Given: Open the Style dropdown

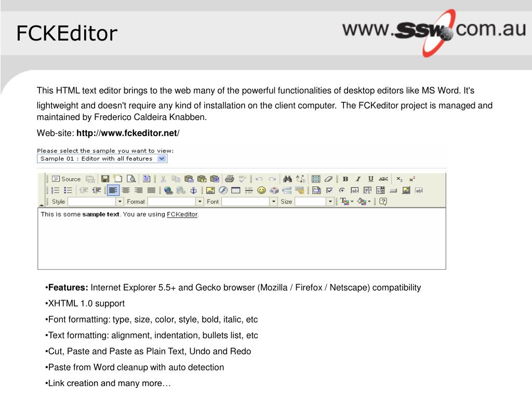Looking at the screenshot, I should tap(96, 202).
